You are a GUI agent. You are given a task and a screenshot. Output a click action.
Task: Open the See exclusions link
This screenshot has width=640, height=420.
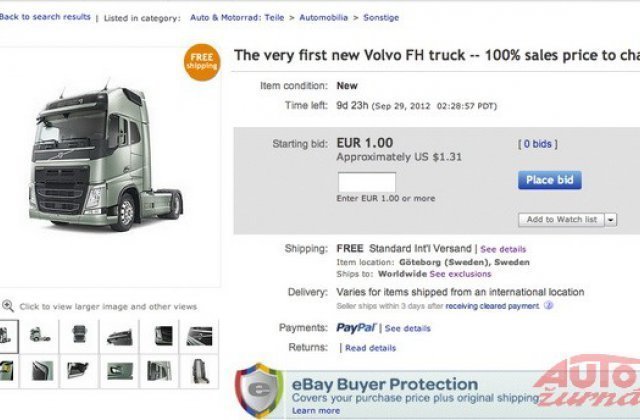(x=460, y=273)
